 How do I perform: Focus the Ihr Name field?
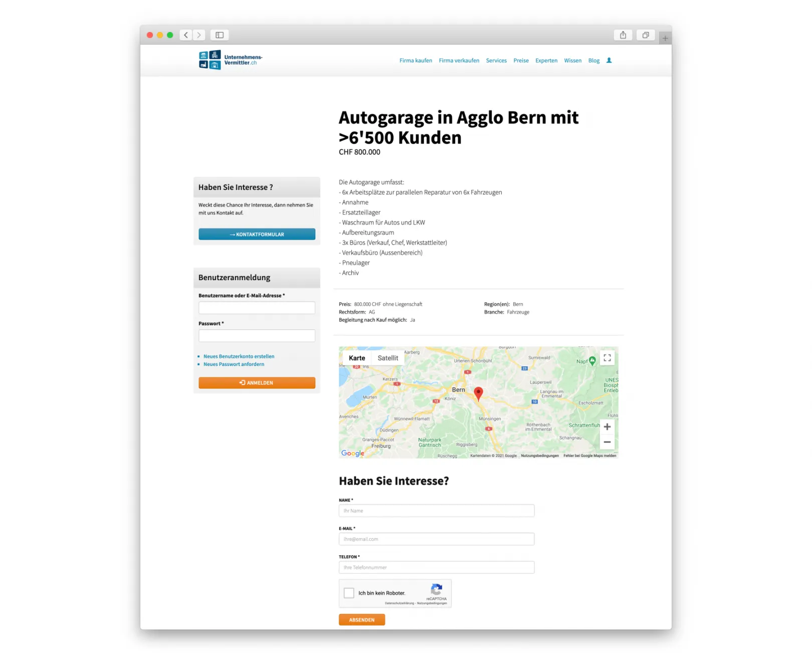(437, 511)
